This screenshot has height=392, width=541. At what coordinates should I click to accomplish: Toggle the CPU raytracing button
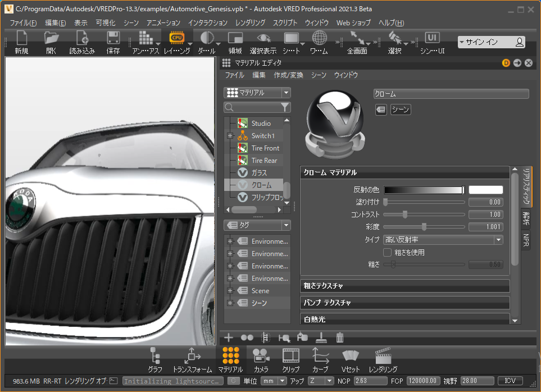point(177,38)
